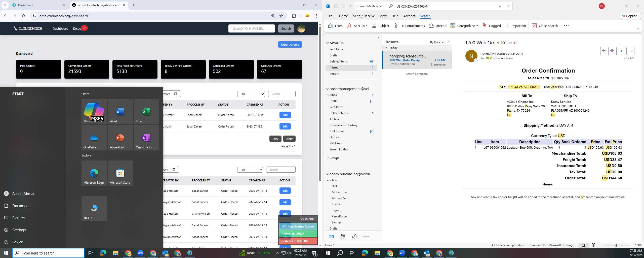Image resolution: width=644 pixels, height=258 pixels.
Task: Click the Outlook Send/Receive sync icon
Action: [x=336, y=6]
